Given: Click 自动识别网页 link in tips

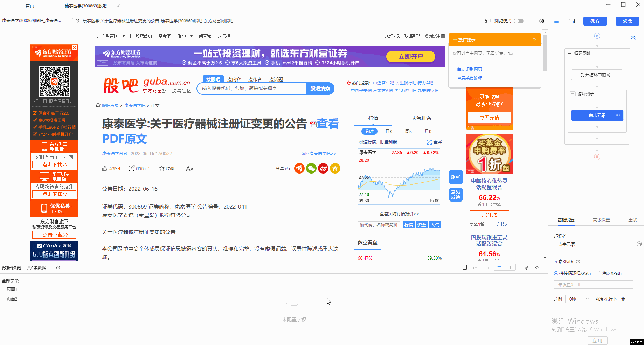Looking at the screenshot, I should tap(469, 69).
